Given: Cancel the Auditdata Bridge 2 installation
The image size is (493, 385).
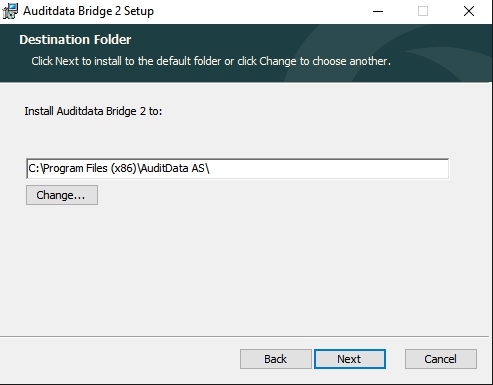Looking at the screenshot, I should 441,359.
